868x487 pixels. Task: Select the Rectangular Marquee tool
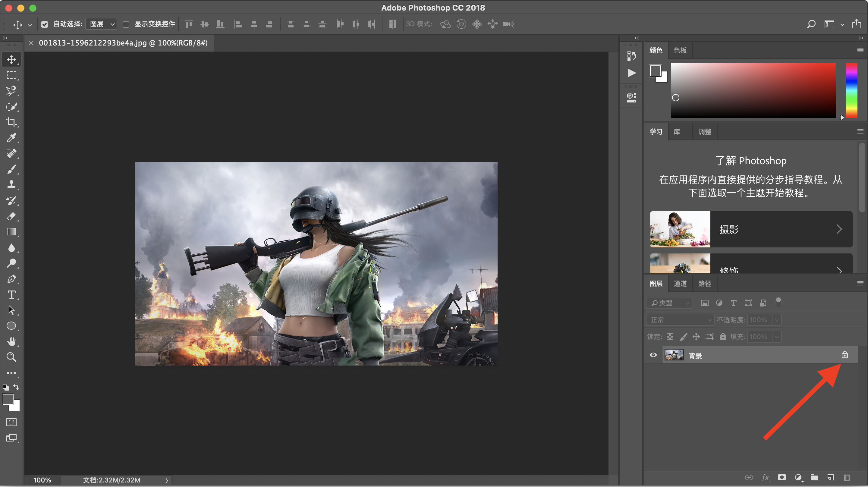pyautogui.click(x=11, y=75)
